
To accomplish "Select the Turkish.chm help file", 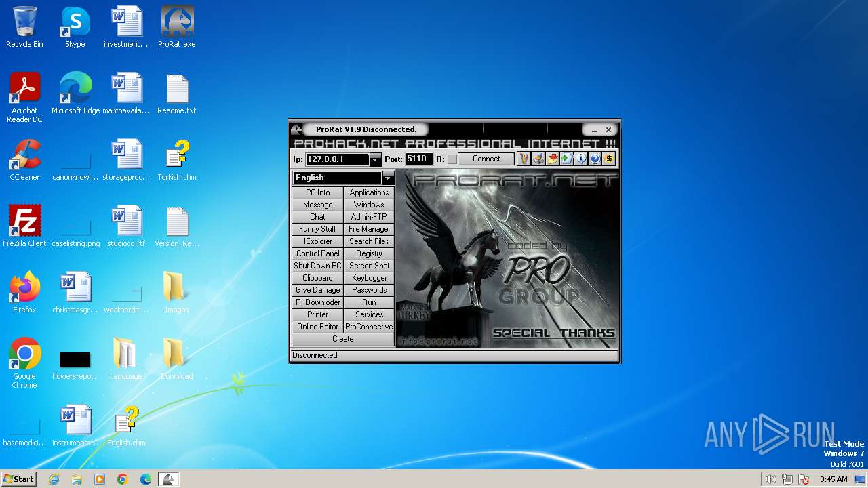I will coord(177,160).
